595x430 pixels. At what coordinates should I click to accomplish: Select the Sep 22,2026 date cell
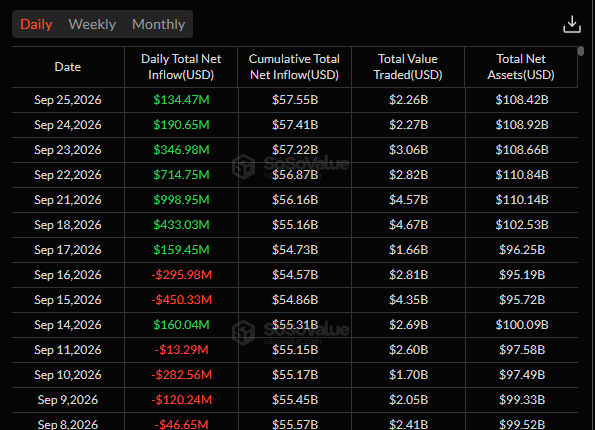[68, 175]
